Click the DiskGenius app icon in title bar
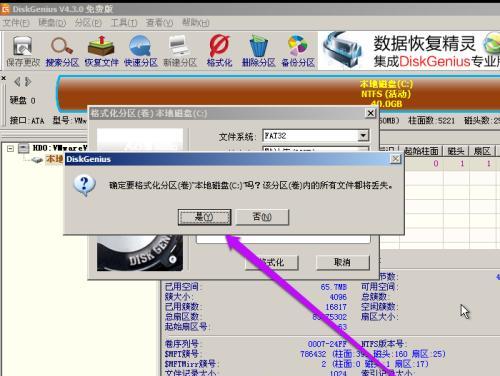 click(5, 9)
